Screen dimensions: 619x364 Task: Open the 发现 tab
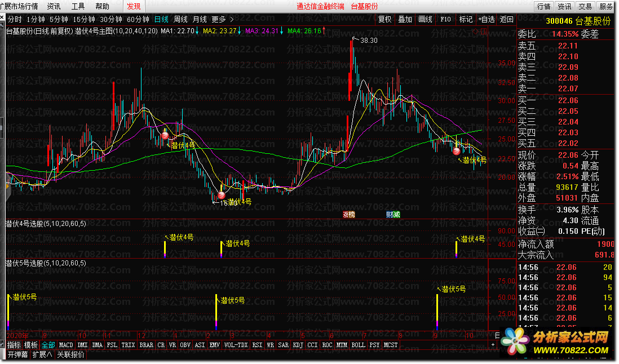coord(134,6)
